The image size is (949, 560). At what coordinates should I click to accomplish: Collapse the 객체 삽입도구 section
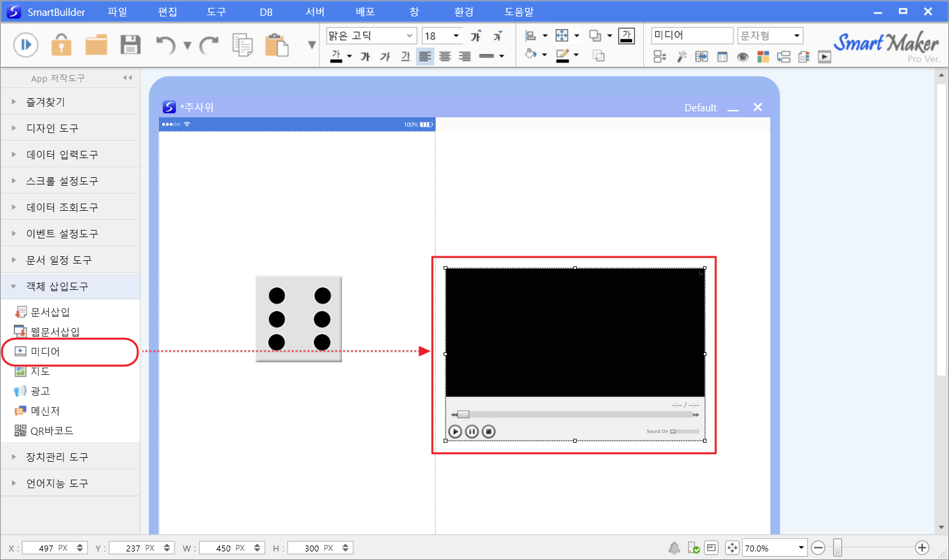point(70,286)
